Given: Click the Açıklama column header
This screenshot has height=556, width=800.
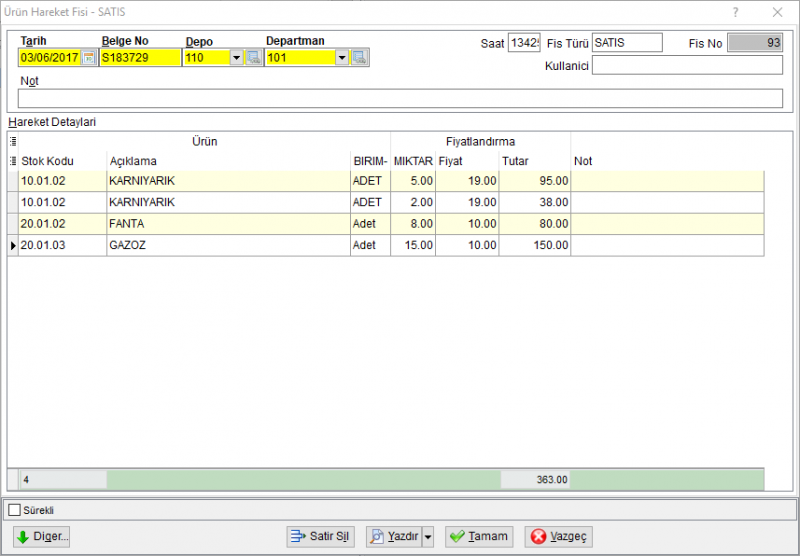Looking at the screenshot, I should [x=229, y=161].
